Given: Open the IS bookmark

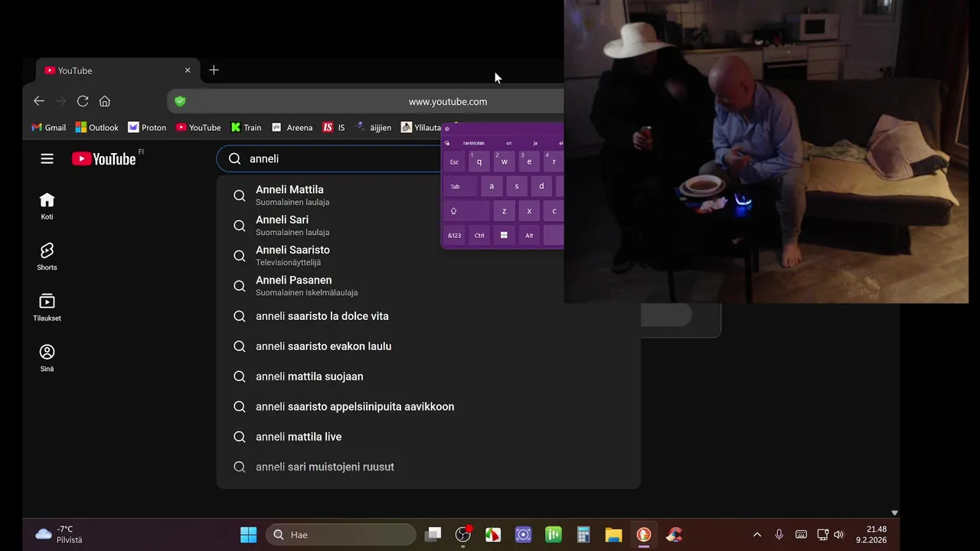Looking at the screenshot, I should point(334,128).
